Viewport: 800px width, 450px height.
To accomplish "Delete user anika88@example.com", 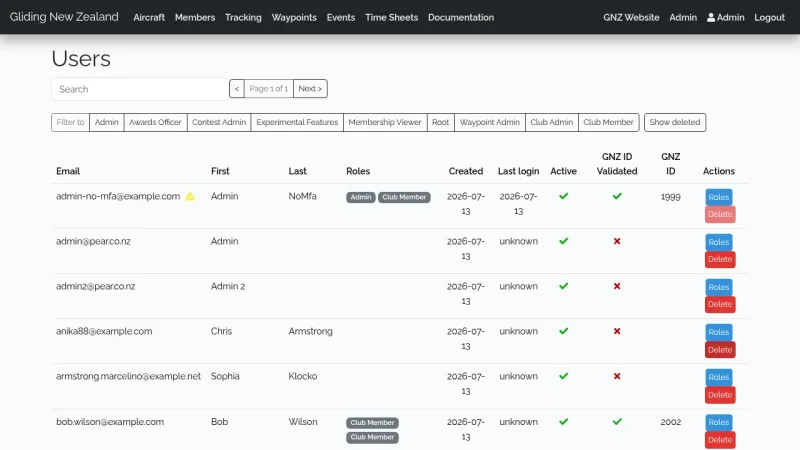I will (720, 349).
